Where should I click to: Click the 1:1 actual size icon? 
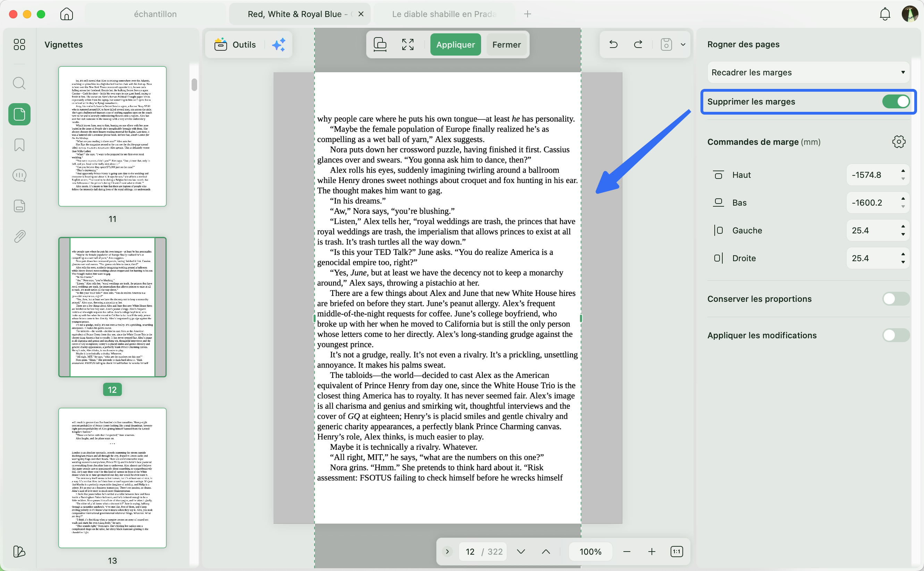pos(677,552)
